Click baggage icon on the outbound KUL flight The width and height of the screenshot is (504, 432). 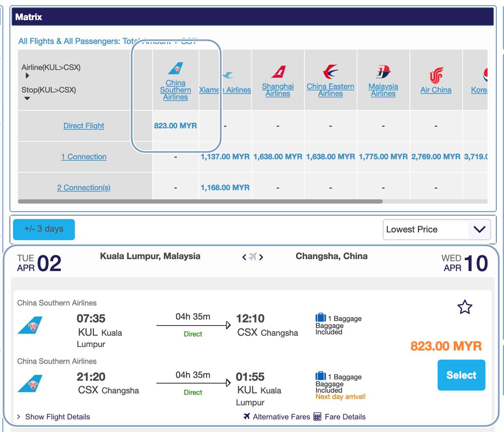320,318
